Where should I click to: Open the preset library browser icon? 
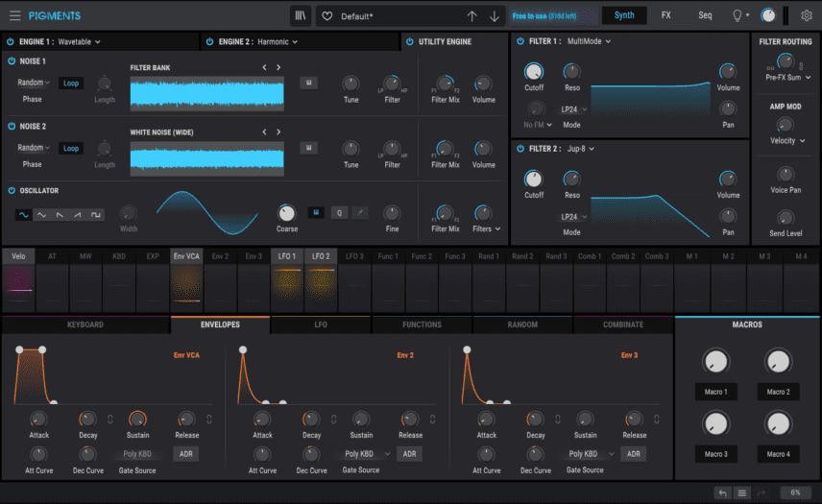pyautogui.click(x=301, y=15)
